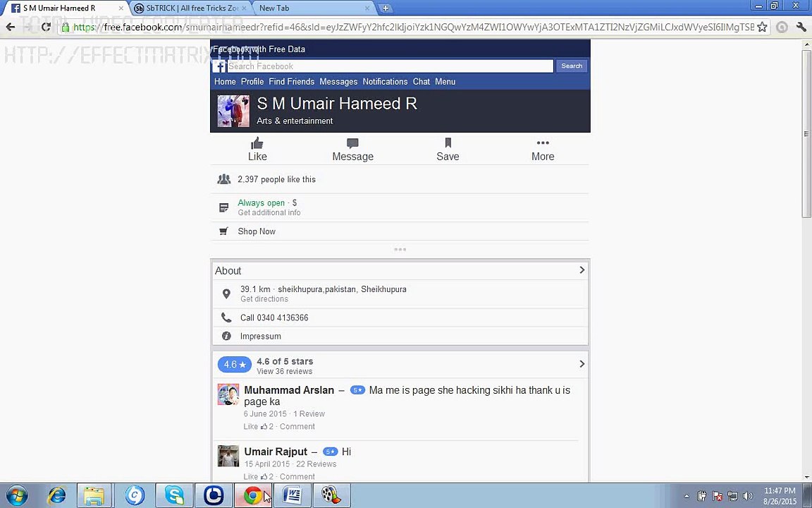This screenshot has height=508, width=812.
Task: Click the shopping cart icon for Shop Now
Action: [223, 231]
